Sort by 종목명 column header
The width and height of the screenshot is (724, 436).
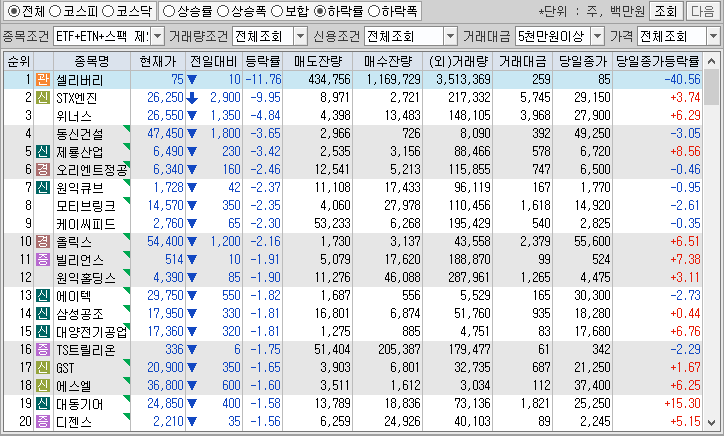coord(92,61)
